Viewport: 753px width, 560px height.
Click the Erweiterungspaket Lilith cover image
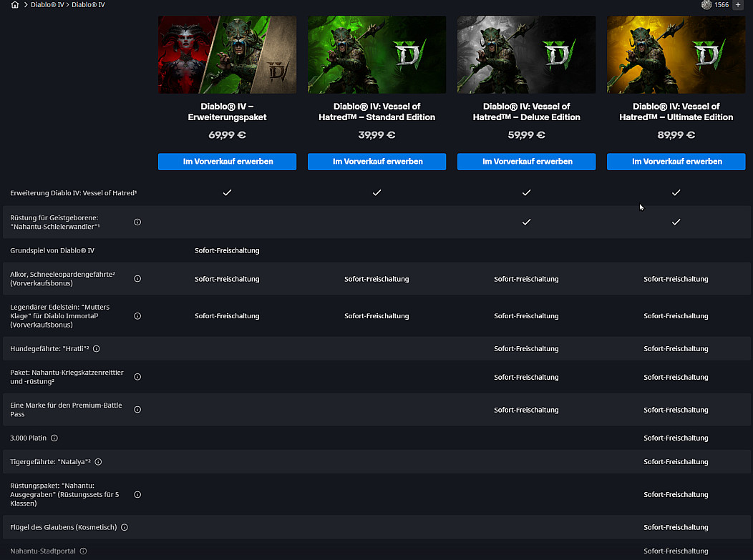pyautogui.click(x=227, y=55)
